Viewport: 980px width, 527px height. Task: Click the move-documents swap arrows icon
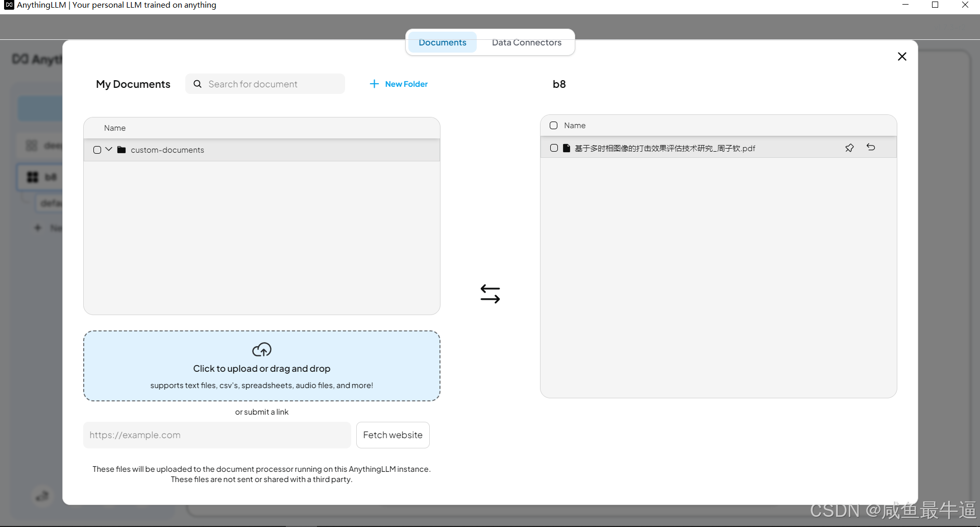tap(490, 294)
